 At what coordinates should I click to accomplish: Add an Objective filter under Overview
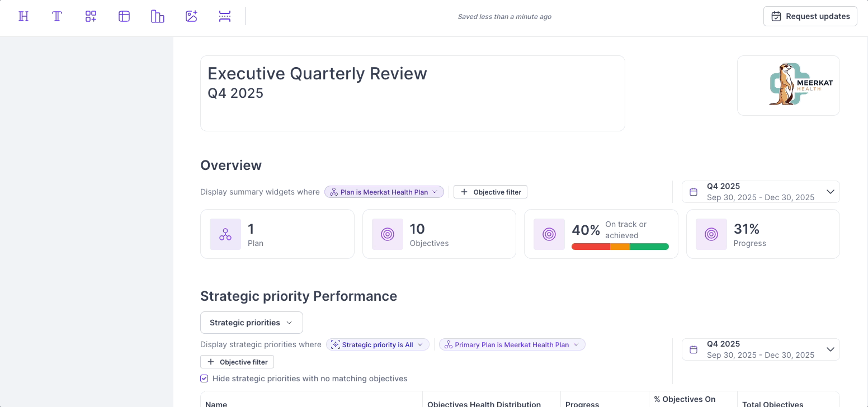[490, 192]
